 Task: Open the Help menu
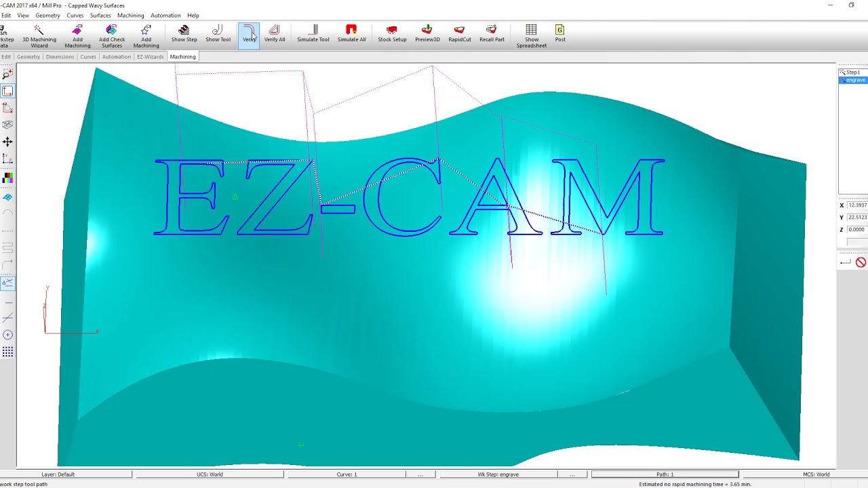click(193, 16)
